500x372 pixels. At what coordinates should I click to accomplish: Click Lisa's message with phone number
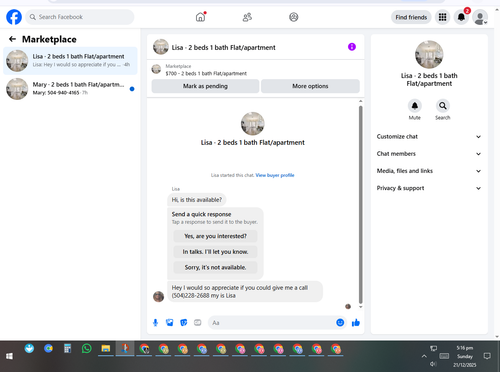(245, 292)
